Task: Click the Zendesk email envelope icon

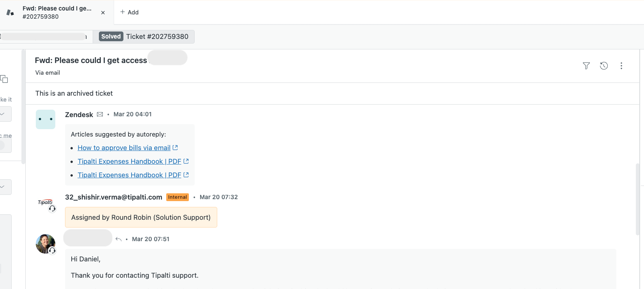Action: (100, 114)
